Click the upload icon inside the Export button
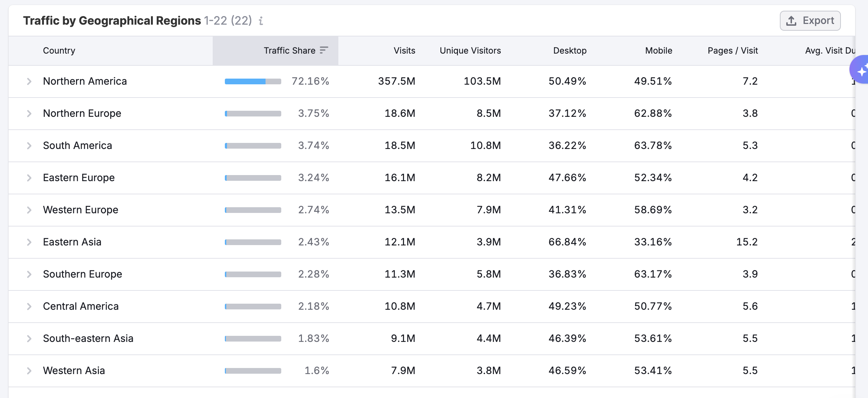The width and height of the screenshot is (868, 398). pyautogui.click(x=792, y=20)
